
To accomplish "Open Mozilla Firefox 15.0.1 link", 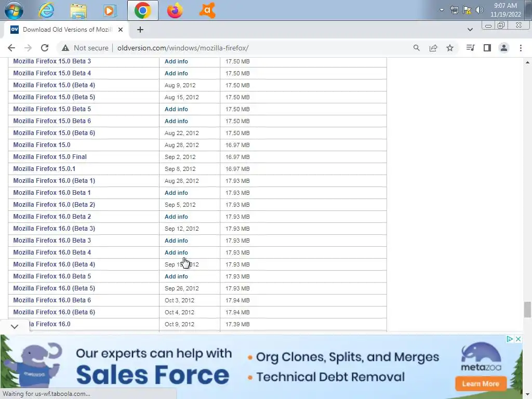I will point(44,169).
